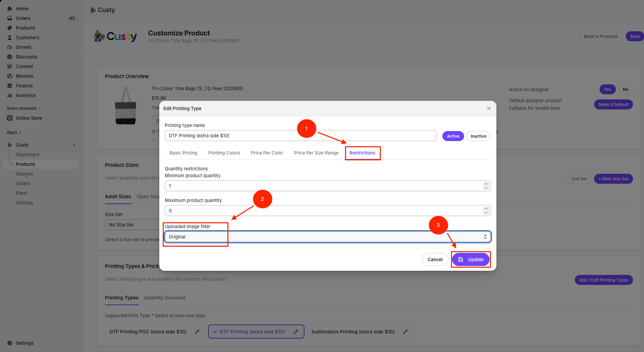Open Settings under Custy app
Screen dimensions: 644x352
pyautogui.click(x=24, y=203)
